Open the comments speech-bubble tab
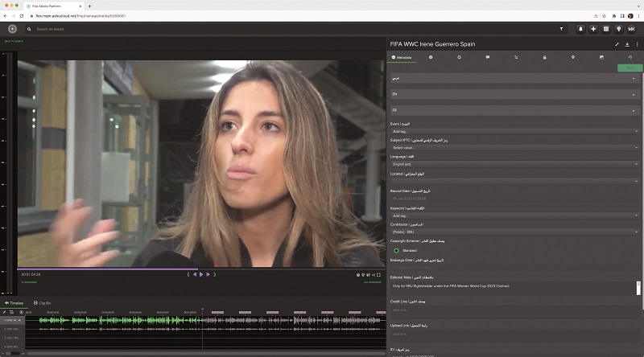The width and height of the screenshot is (644, 357). click(x=488, y=57)
